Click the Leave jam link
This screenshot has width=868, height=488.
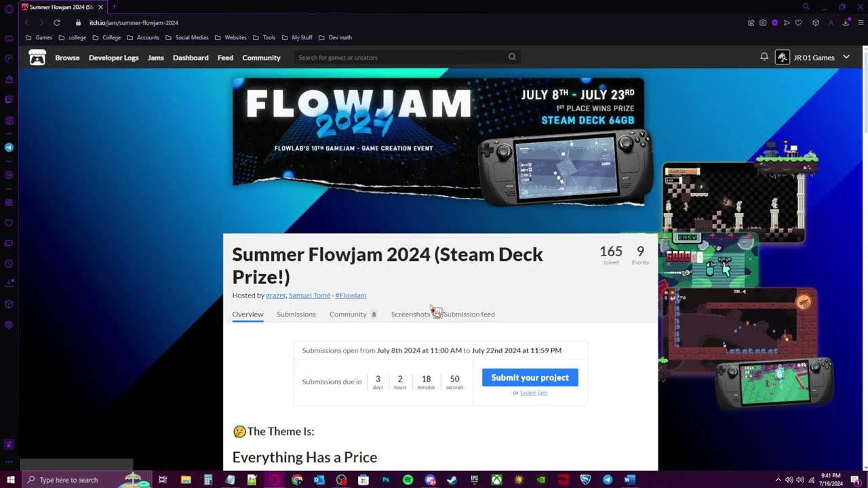tap(534, 392)
